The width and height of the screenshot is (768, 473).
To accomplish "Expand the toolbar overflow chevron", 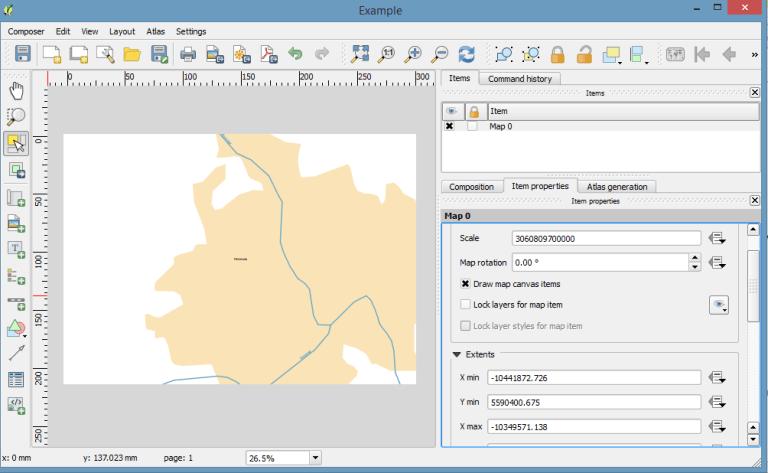I will click(754, 54).
